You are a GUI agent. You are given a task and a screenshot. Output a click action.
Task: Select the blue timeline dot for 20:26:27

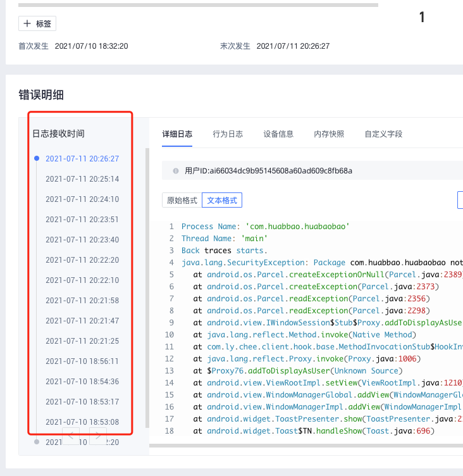pyautogui.click(x=37, y=158)
